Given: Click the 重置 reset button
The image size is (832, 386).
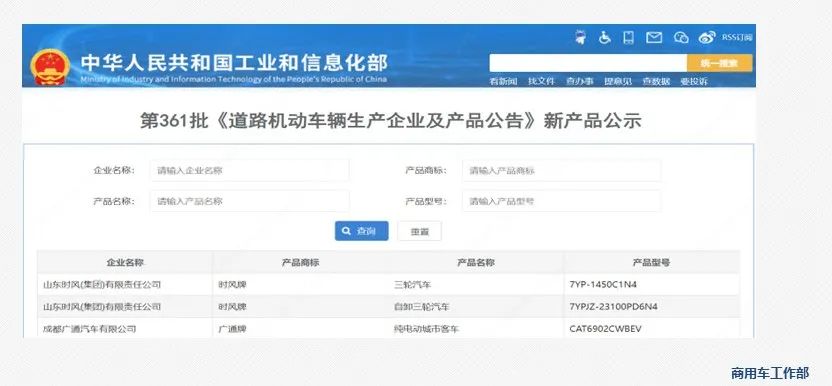Looking at the screenshot, I should 419,231.
